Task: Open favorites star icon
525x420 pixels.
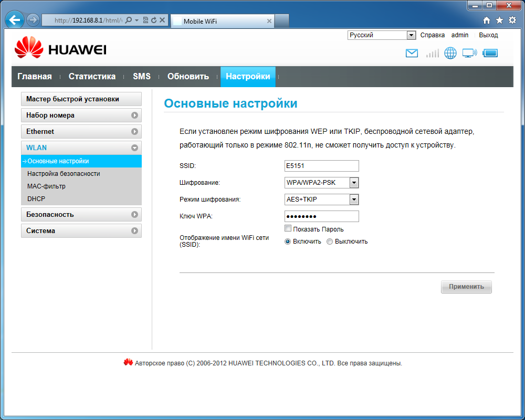Action: pyautogui.click(x=500, y=20)
